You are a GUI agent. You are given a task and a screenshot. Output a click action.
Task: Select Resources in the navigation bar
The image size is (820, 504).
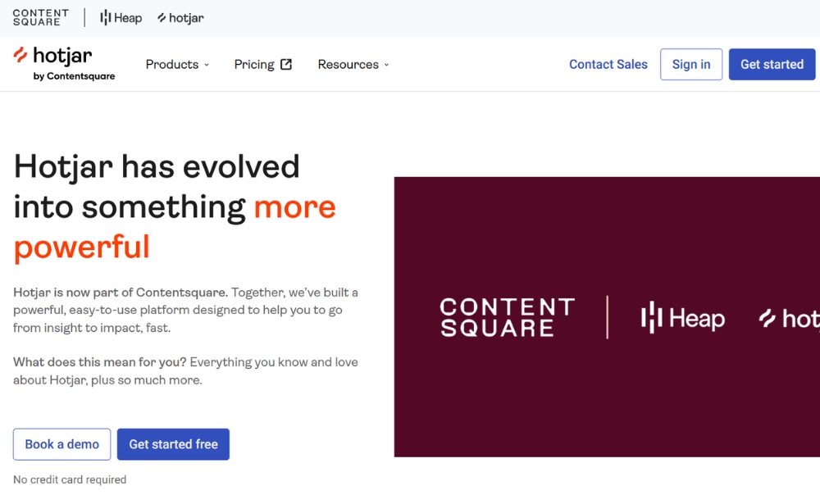[348, 64]
